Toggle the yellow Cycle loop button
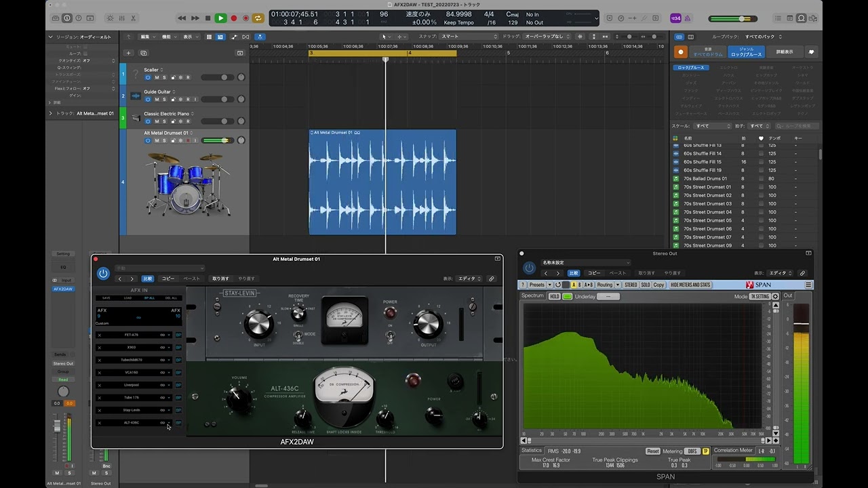Screen dimensions: 868x488 258,18
